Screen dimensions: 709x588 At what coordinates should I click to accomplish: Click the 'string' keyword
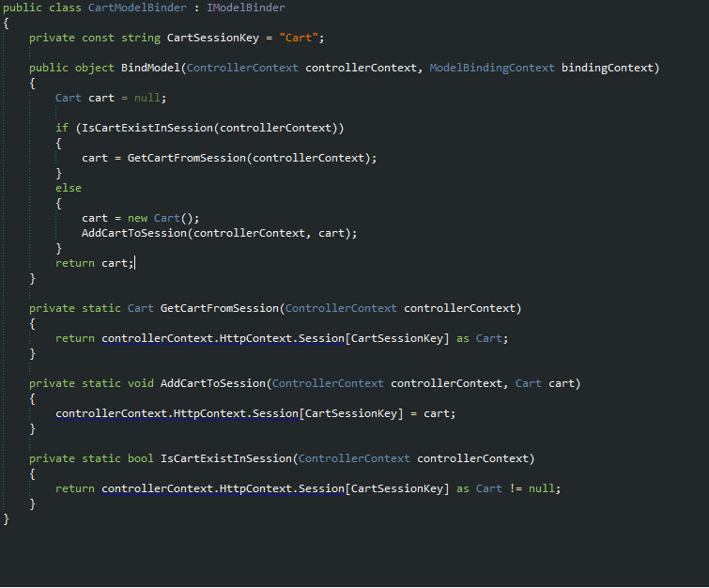click(x=141, y=38)
